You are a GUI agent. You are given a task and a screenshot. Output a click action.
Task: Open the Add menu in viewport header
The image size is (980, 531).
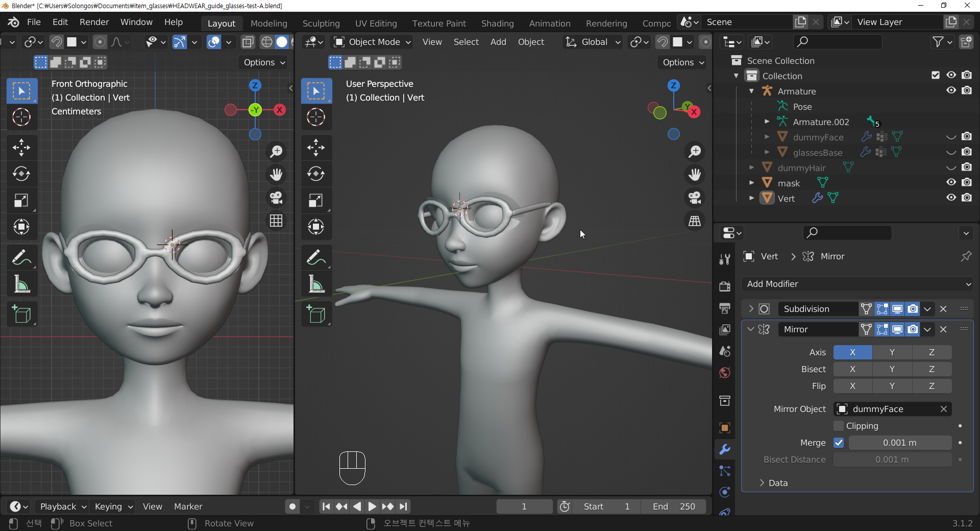pyautogui.click(x=498, y=42)
